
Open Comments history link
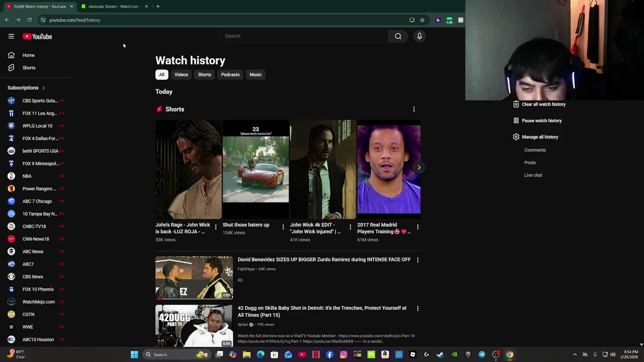click(535, 150)
